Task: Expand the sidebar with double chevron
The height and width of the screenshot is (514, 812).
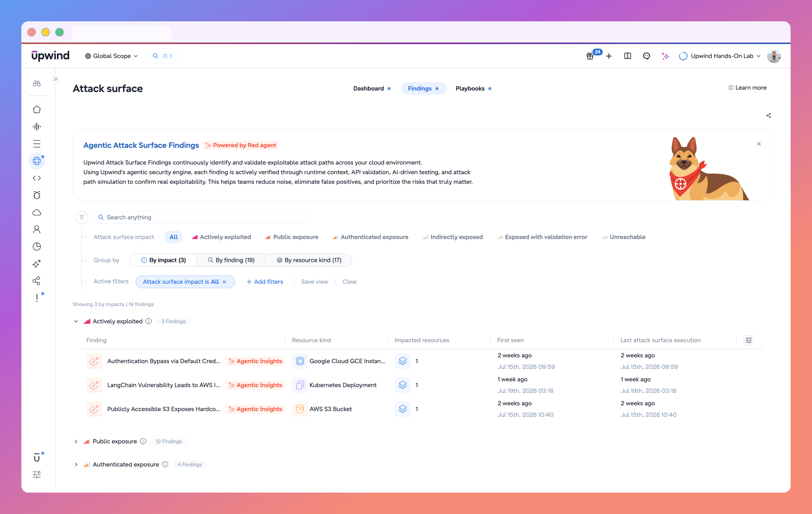Action: coord(56,79)
